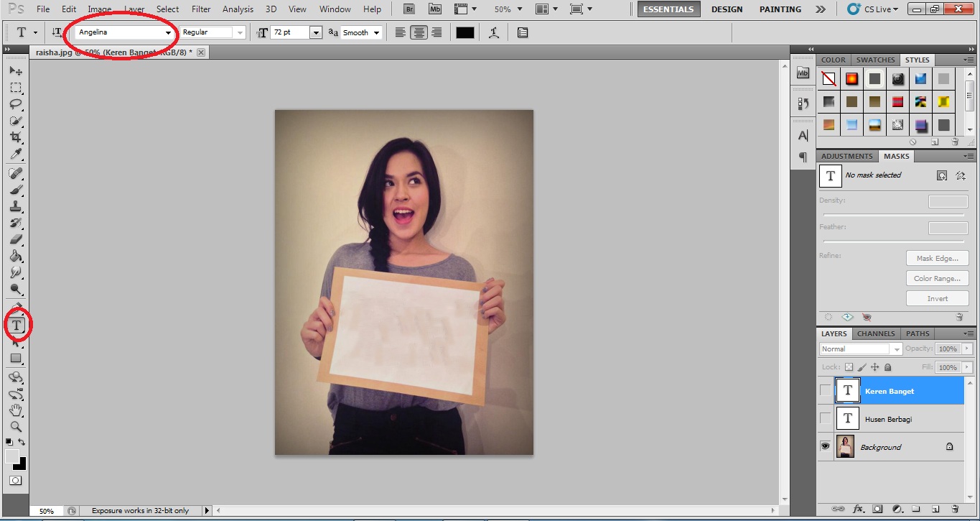
Task: Open the Window menu
Action: [x=335, y=9]
